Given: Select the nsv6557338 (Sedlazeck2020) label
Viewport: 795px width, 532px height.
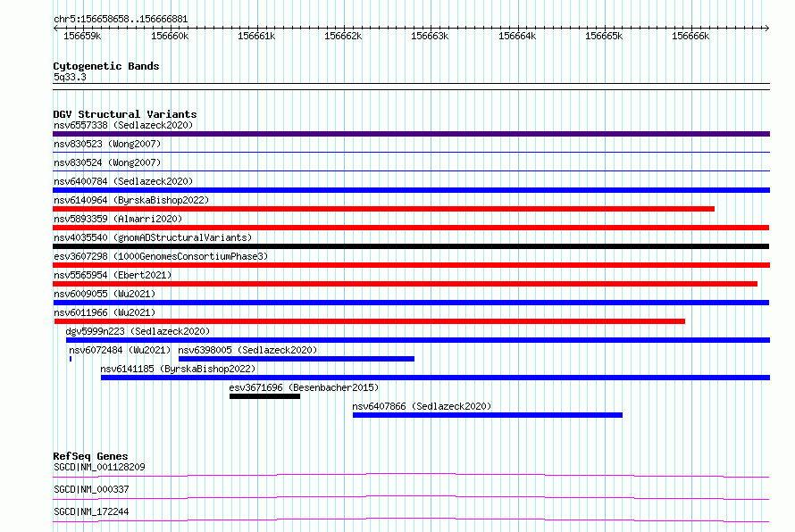Looking at the screenshot, I should point(123,125).
